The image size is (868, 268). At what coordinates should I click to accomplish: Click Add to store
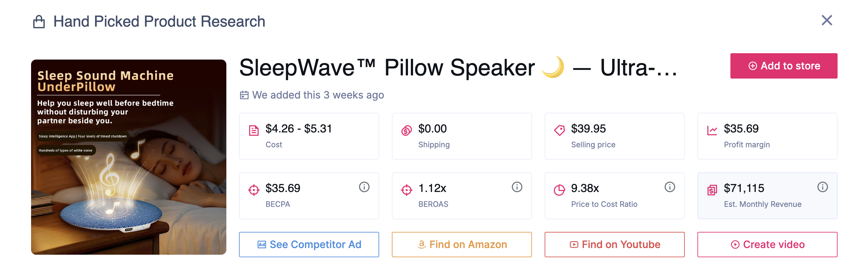784,66
